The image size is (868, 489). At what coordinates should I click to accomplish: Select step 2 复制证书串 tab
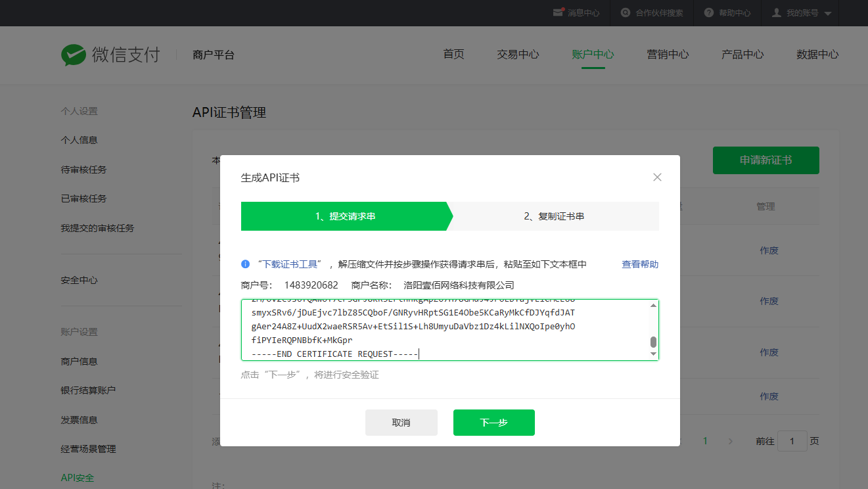tap(554, 216)
